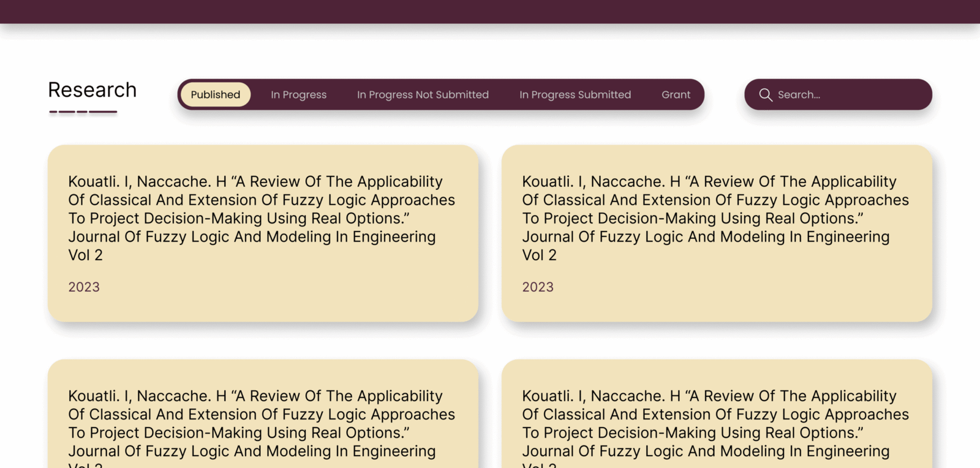Click "Vol 2" text in top-right card
This screenshot has height=468, width=980.
[x=540, y=255]
